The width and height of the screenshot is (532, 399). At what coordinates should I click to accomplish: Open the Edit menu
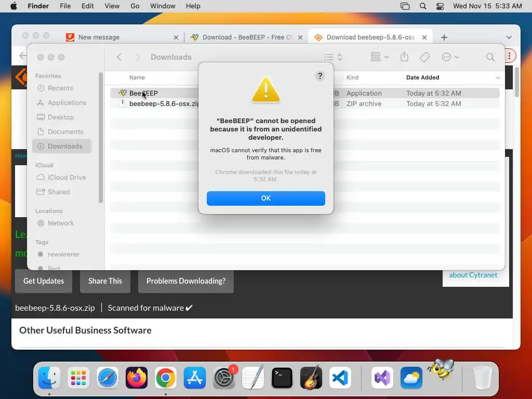87,6
